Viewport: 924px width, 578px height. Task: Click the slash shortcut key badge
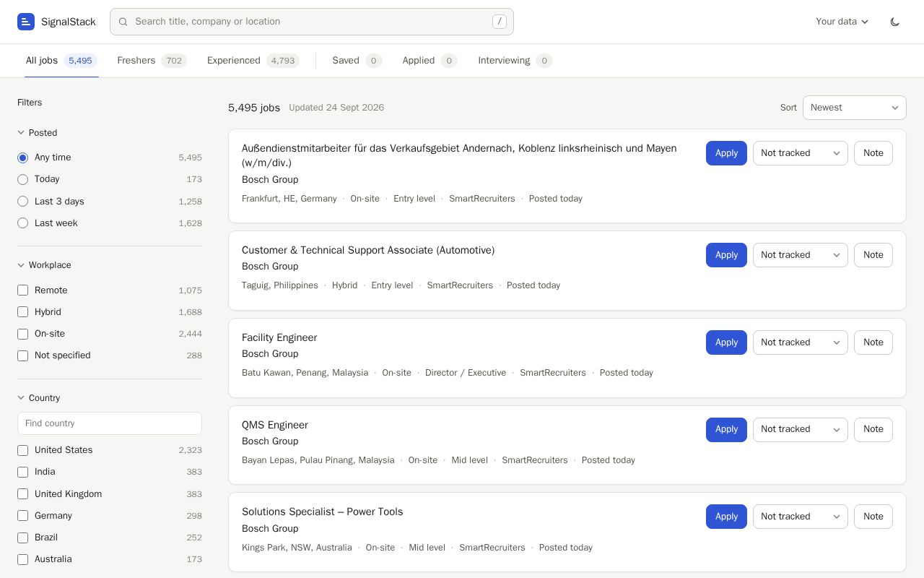[500, 22]
